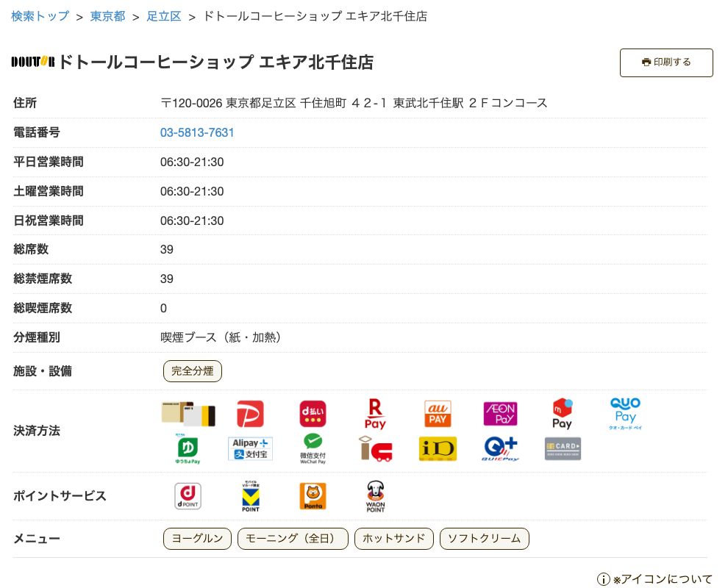Click the d払い payment icon
Image resolution: width=728 pixels, height=588 pixels.
point(313,414)
